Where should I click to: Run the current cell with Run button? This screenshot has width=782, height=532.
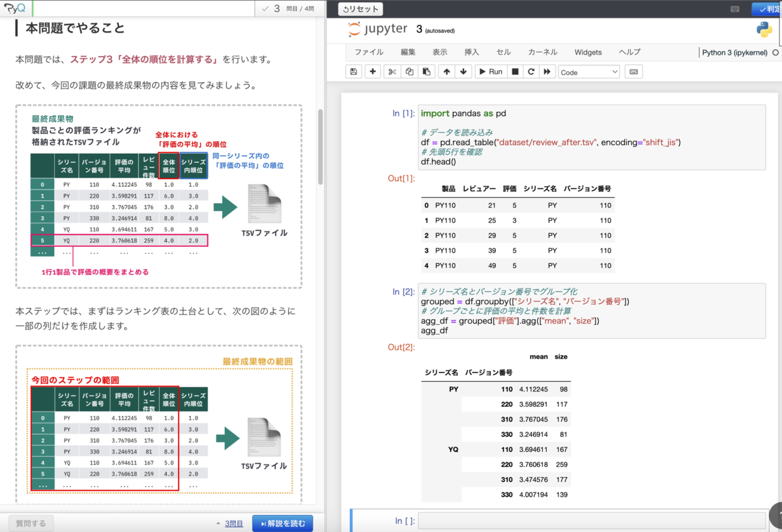pos(491,72)
